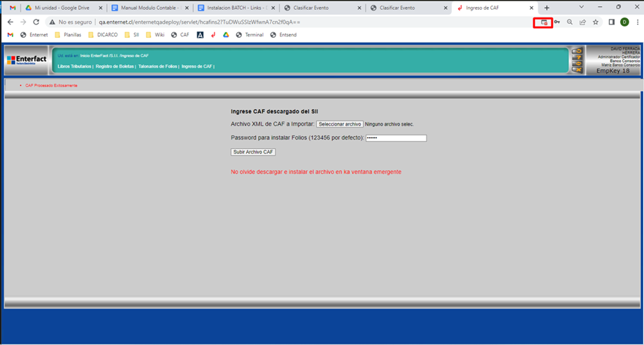Click the blocked pop-up icon in address bar
This screenshot has height=345, width=644.
pyautogui.click(x=543, y=22)
